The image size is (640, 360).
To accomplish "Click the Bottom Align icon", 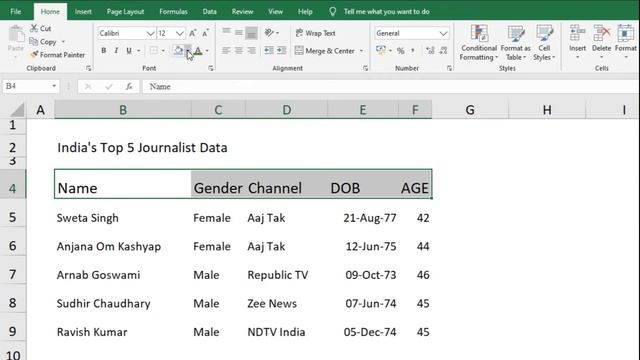I will coord(251,33).
